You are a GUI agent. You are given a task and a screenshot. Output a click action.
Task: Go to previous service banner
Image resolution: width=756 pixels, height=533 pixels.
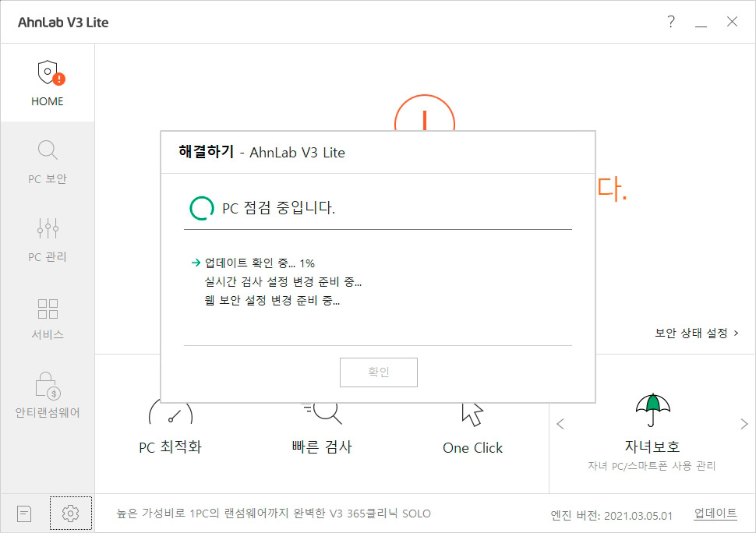pyautogui.click(x=560, y=424)
